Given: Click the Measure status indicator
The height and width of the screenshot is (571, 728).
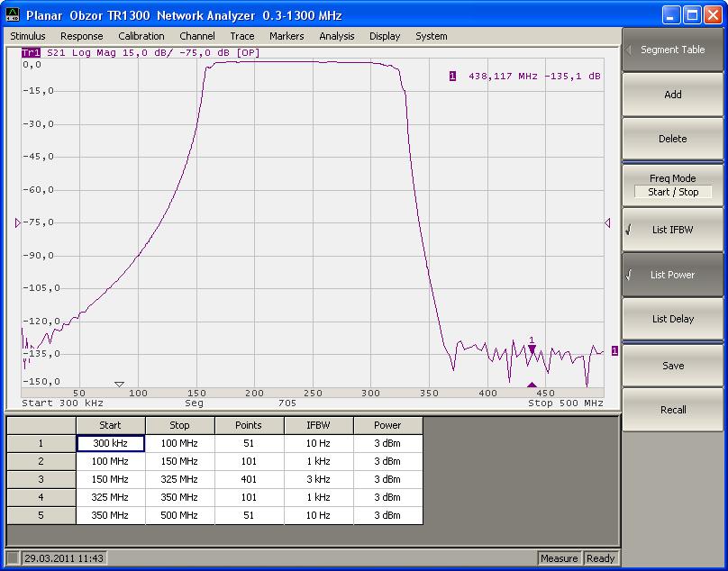Looking at the screenshot, I should (559, 558).
